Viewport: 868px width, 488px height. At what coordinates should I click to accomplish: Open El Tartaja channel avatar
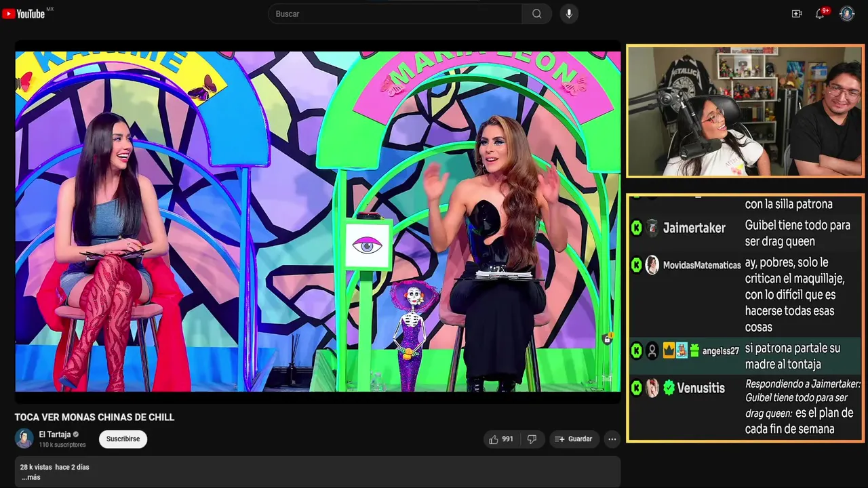24,439
